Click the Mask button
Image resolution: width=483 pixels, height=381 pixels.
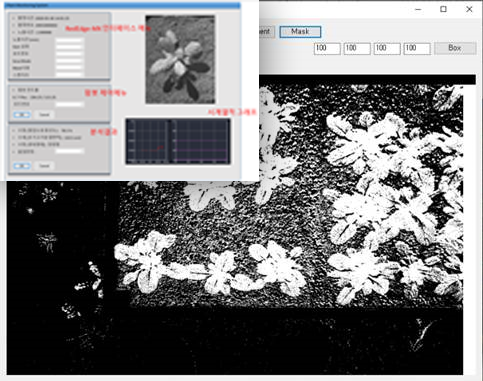click(300, 32)
